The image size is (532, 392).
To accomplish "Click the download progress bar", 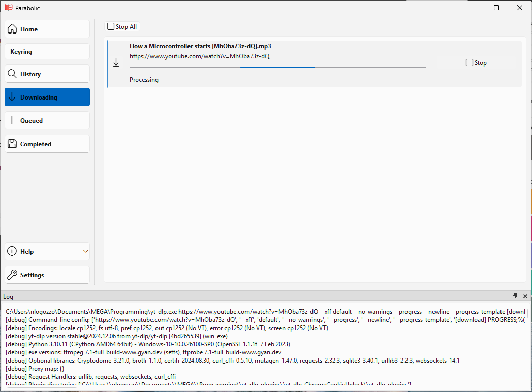I will pyautogui.click(x=277, y=67).
